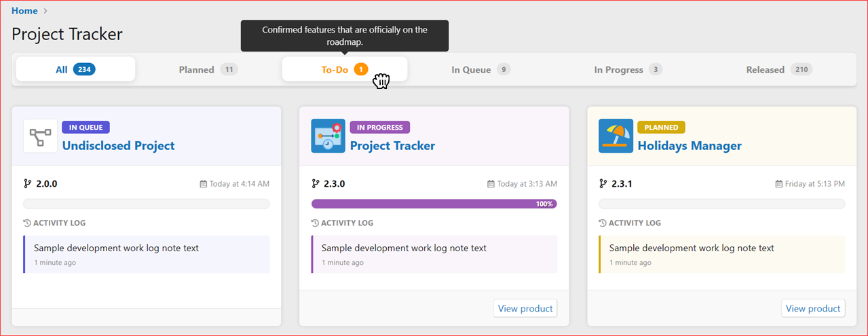This screenshot has height=336, width=868.
Task: Click the breadcrumb chevron after Home
Action: [x=46, y=11]
